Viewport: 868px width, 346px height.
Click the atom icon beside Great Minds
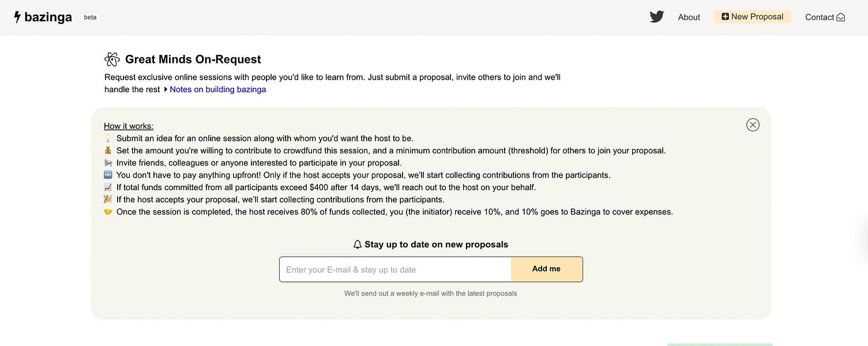tap(112, 59)
